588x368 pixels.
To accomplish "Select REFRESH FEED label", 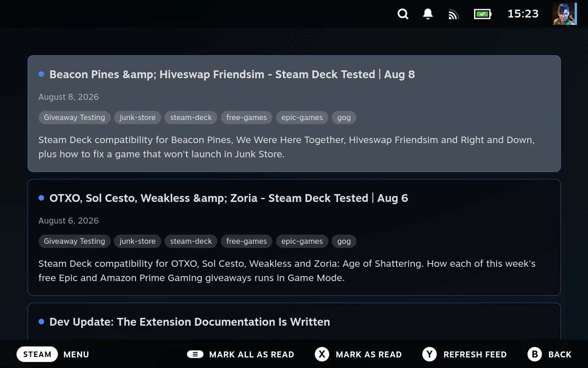I will click(475, 354).
